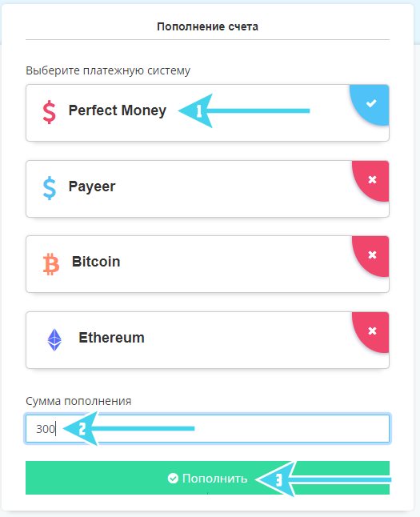Select Perfect Money payment system
Viewport: 420px width, 517px height.
click(x=207, y=113)
